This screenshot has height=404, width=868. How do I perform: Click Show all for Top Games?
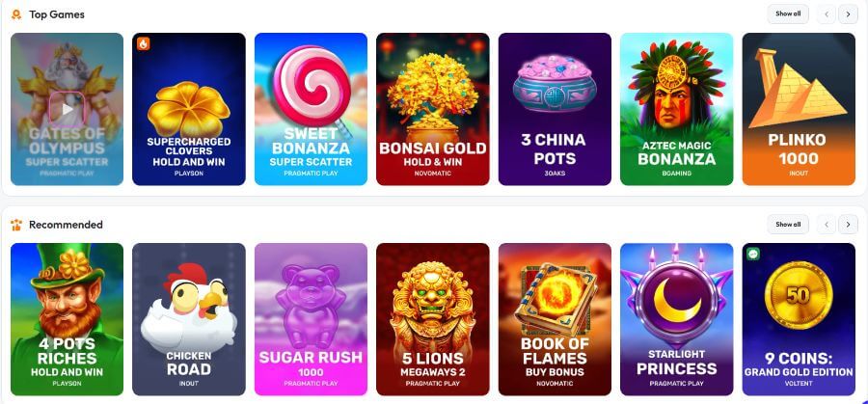788,13
